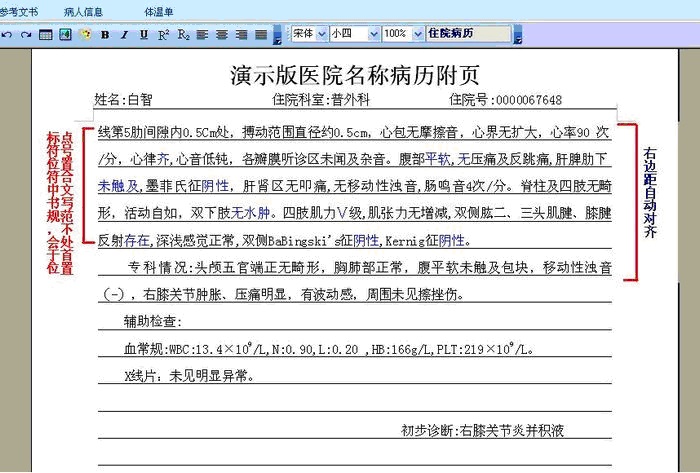Click the blue text 无水肿

tap(250, 213)
